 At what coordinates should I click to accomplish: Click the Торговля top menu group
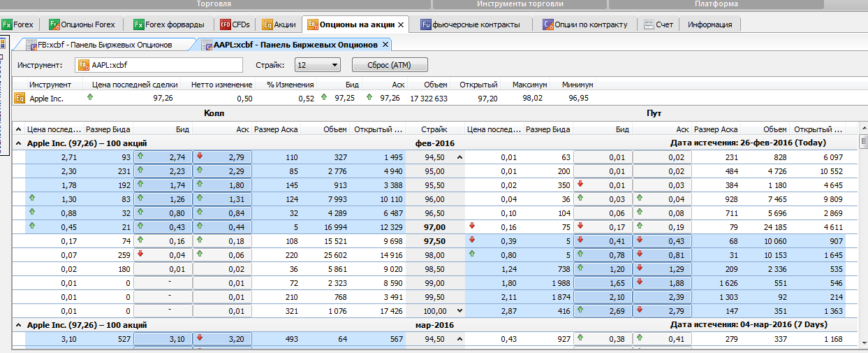(214, 4)
